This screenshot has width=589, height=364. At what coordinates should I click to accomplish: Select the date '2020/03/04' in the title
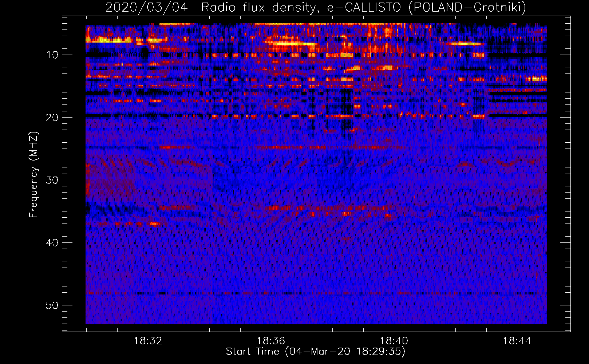pyautogui.click(x=146, y=8)
